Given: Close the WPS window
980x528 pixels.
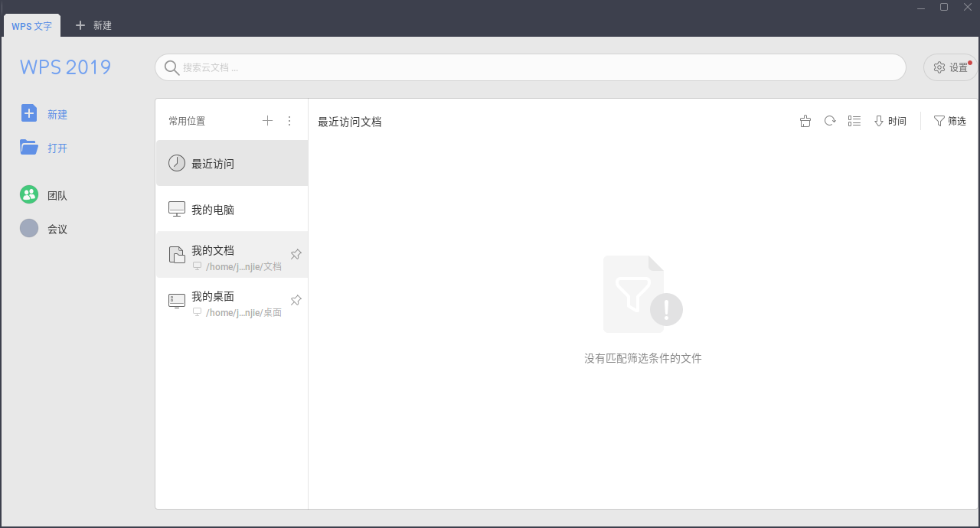Looking at the screenshot, I should pos(968,7).
